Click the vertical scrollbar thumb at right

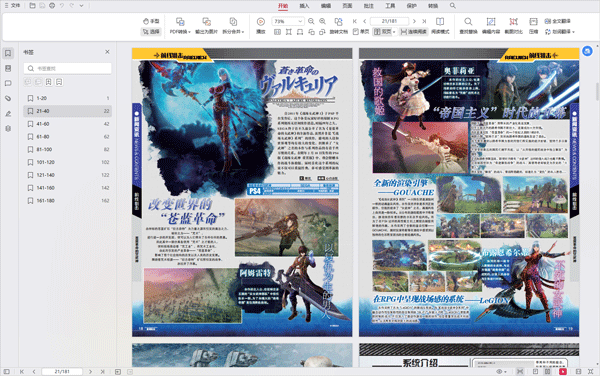pyautogui.click(x=597, y=92)
